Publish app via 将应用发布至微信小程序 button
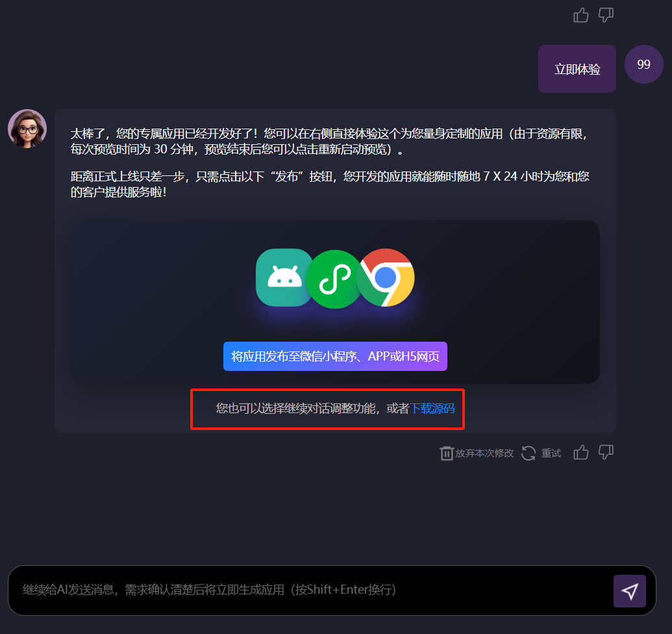 (x=335, y=356)
